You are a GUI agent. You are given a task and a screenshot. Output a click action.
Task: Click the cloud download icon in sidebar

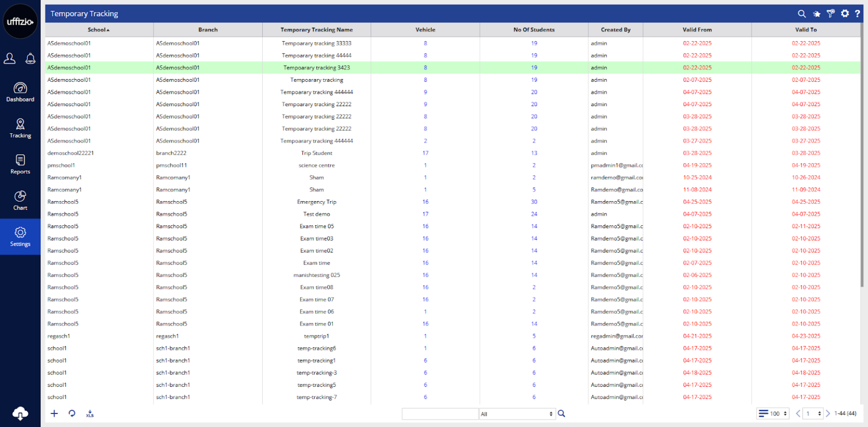coord(20,413)
